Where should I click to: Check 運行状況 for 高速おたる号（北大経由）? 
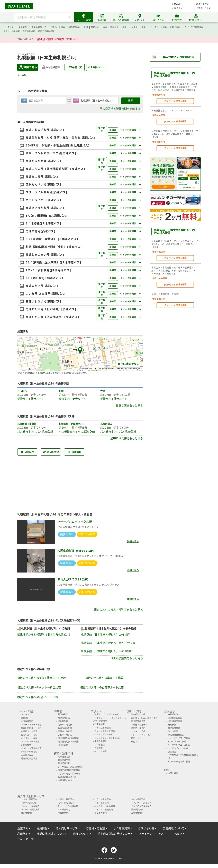[102, 309]
